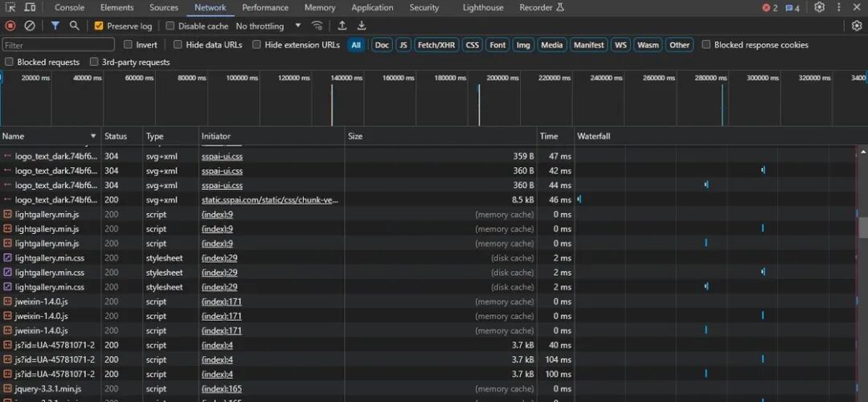Screen dimensions: 868x402
Task: Open DevTools three-dot customize menu
Action: pos(839,7)
